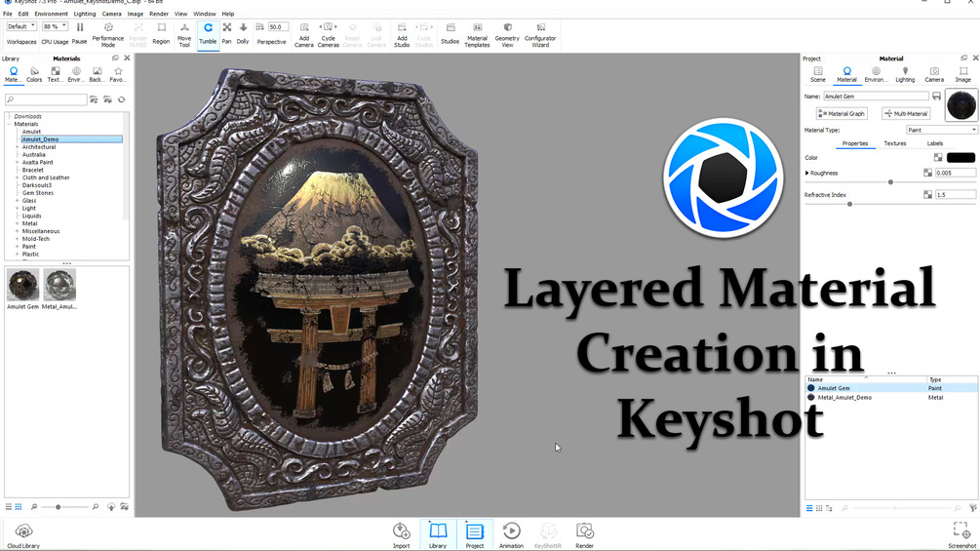The height and width of the screenshot is (551, 980).
Task: Select Metal_Amulet_Demo row in material list
Action: tap(891, 397)
